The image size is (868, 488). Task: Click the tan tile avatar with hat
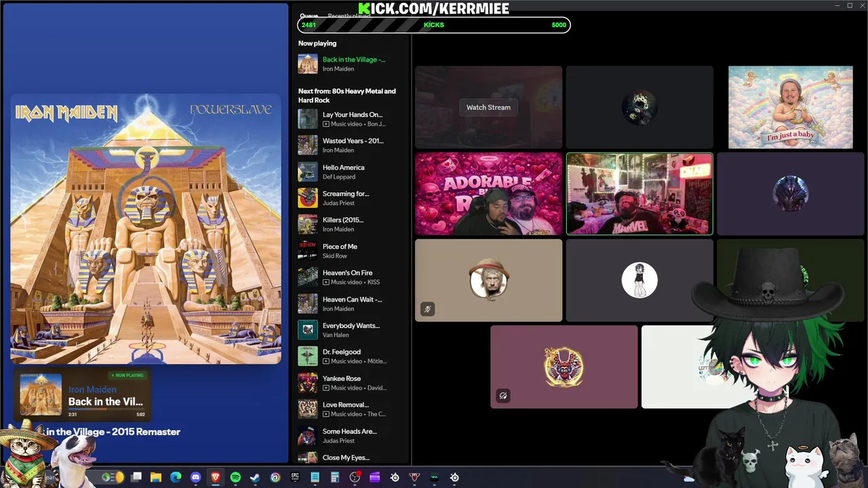coord(488,279)
